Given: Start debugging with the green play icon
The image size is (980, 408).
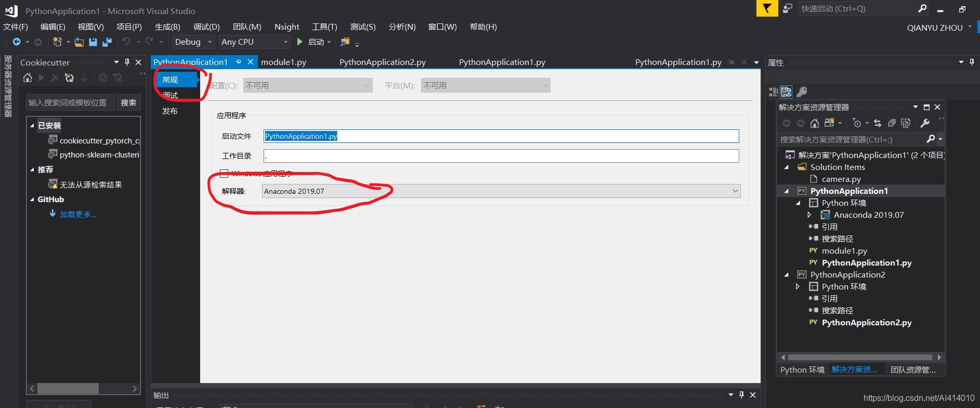Looking at the screenshot, I should [x=299, y=42].
